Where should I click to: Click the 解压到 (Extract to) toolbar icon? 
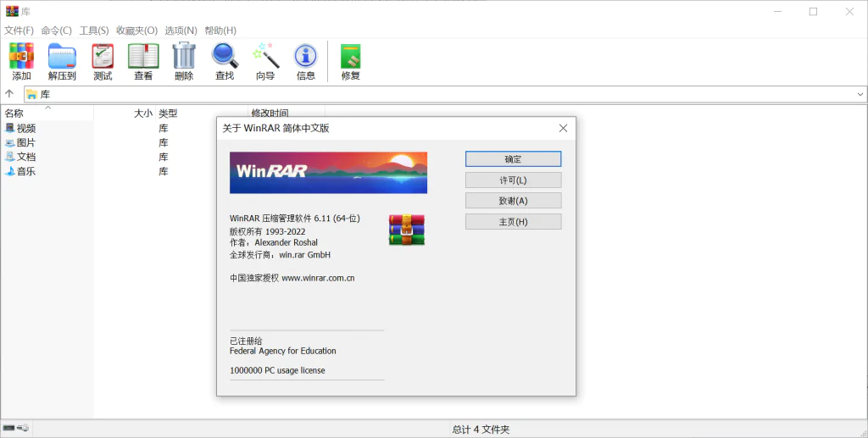(62, 56)
